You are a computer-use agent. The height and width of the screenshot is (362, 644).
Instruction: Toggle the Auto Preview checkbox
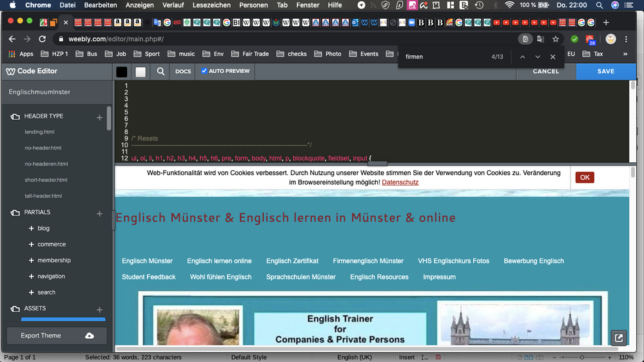tap(204, 71)
